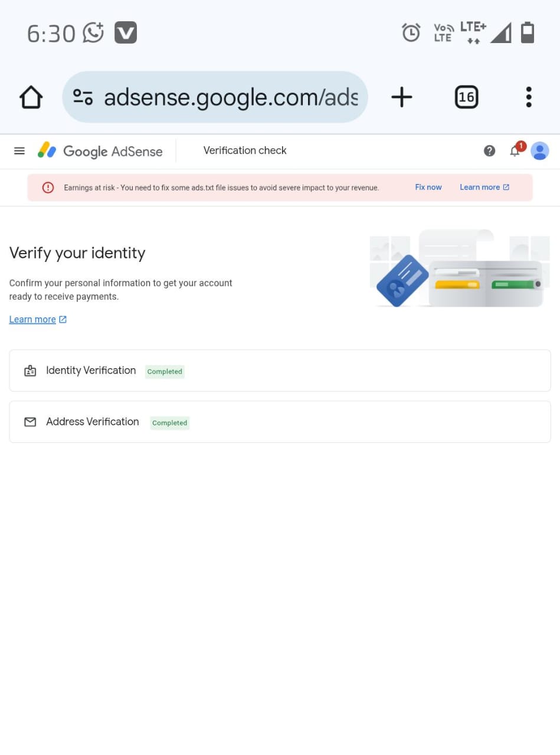Open the AdSense hamburger menu
This screenshot has height=755, width=560.
19,151
